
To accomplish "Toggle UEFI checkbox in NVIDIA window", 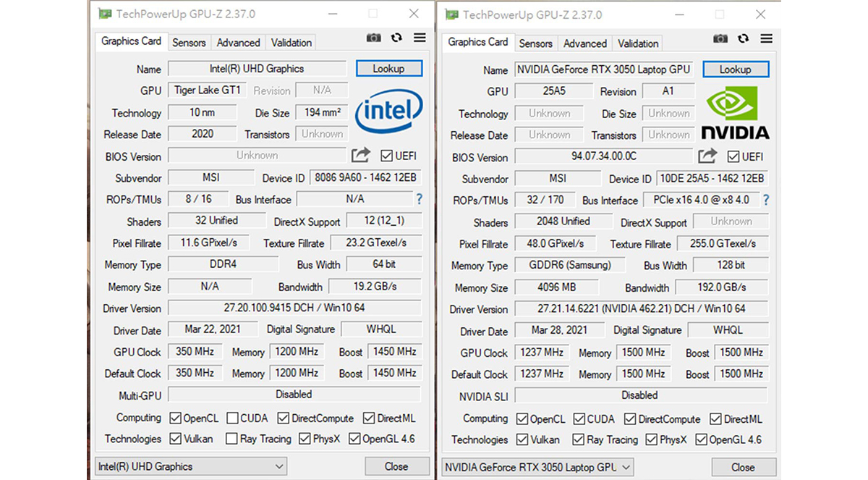I will (733, 156).
